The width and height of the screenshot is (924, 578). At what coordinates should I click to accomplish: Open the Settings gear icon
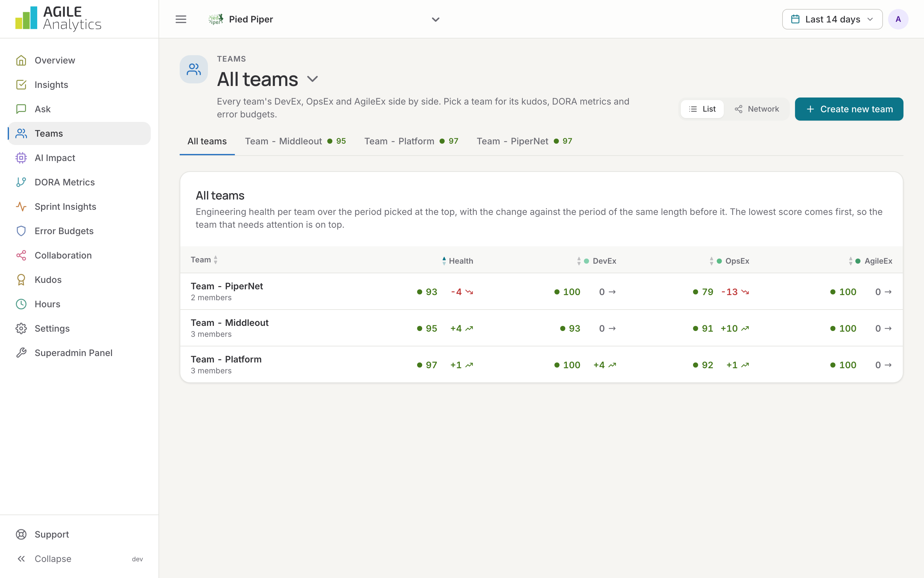tap(21, 328)
